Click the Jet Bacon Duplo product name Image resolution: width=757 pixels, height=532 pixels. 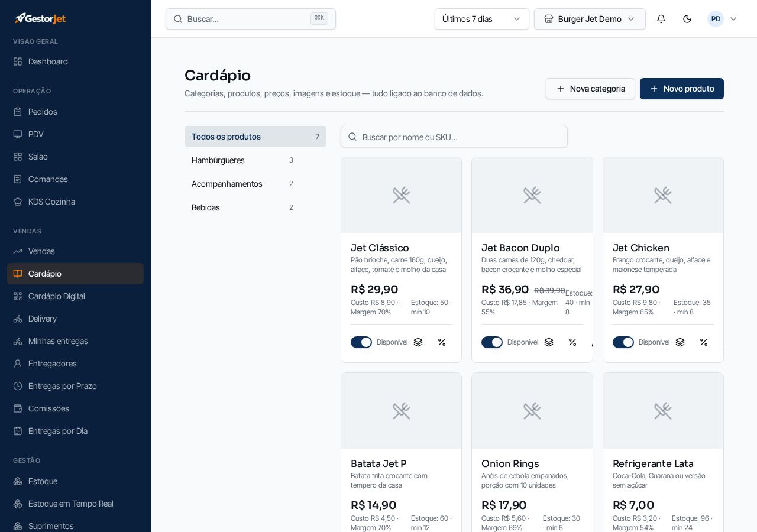(520, 248)
